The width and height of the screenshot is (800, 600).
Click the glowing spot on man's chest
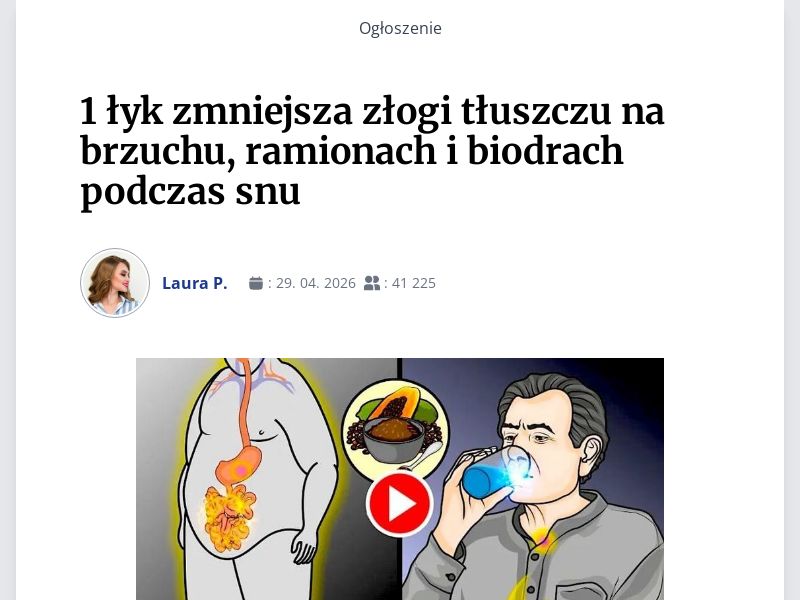(542, 539)
